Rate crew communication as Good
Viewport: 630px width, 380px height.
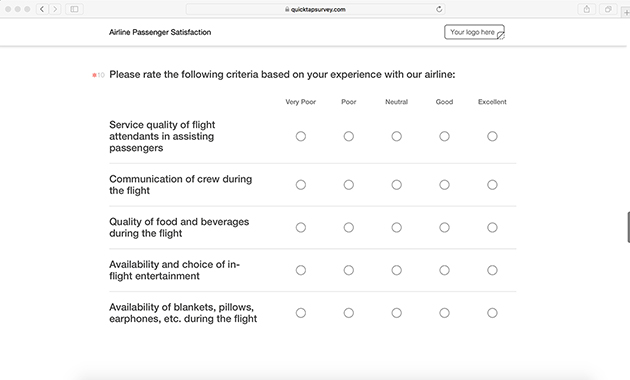(x=444, y=185)
